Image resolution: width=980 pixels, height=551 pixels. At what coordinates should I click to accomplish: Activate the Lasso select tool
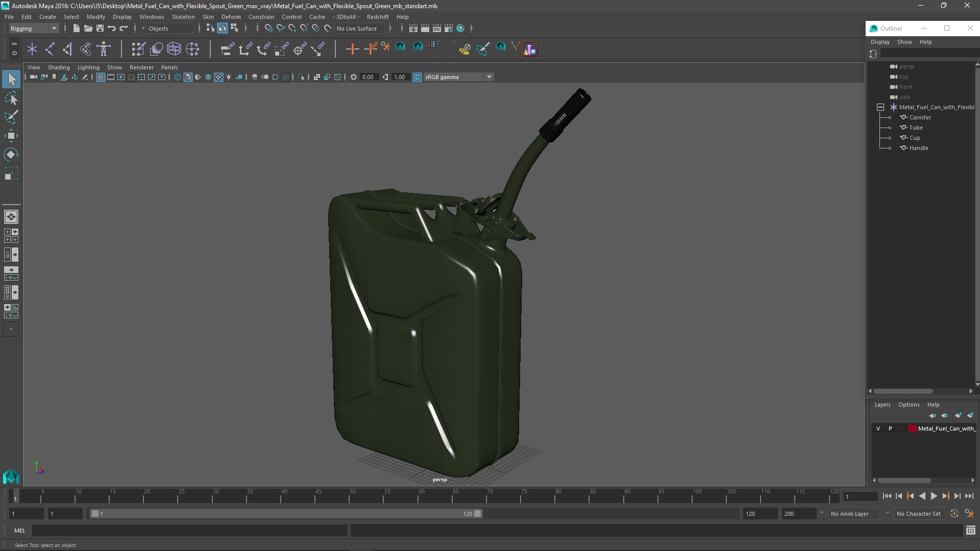pyautogui.click(x=11, y=98)
